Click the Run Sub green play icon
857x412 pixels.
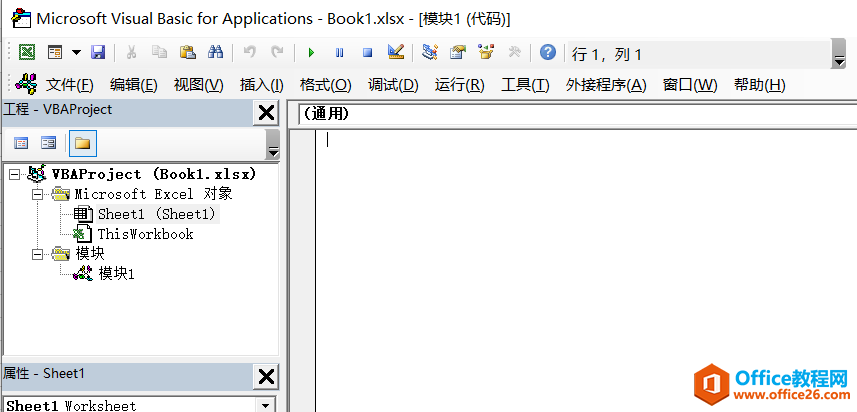312,53
